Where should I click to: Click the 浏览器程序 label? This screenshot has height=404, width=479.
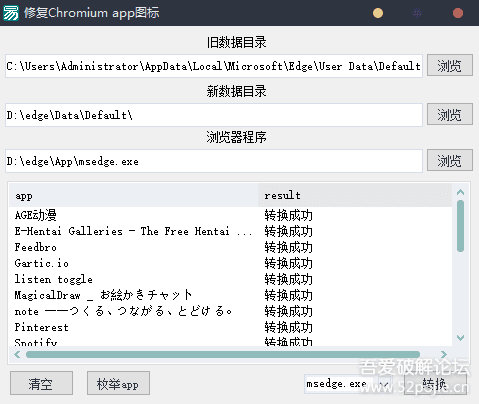point(236,137)
